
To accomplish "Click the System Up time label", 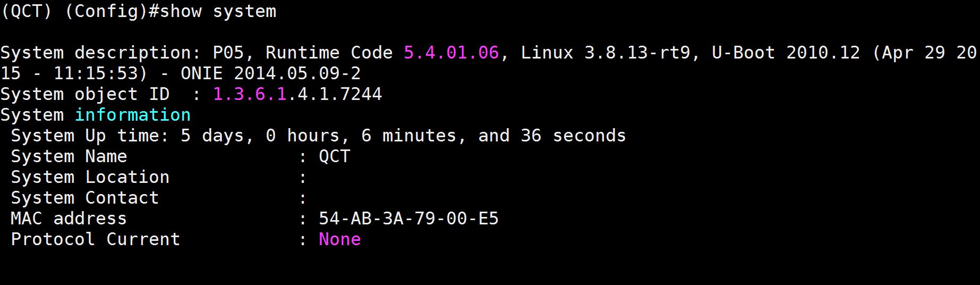I will point(90,136).
